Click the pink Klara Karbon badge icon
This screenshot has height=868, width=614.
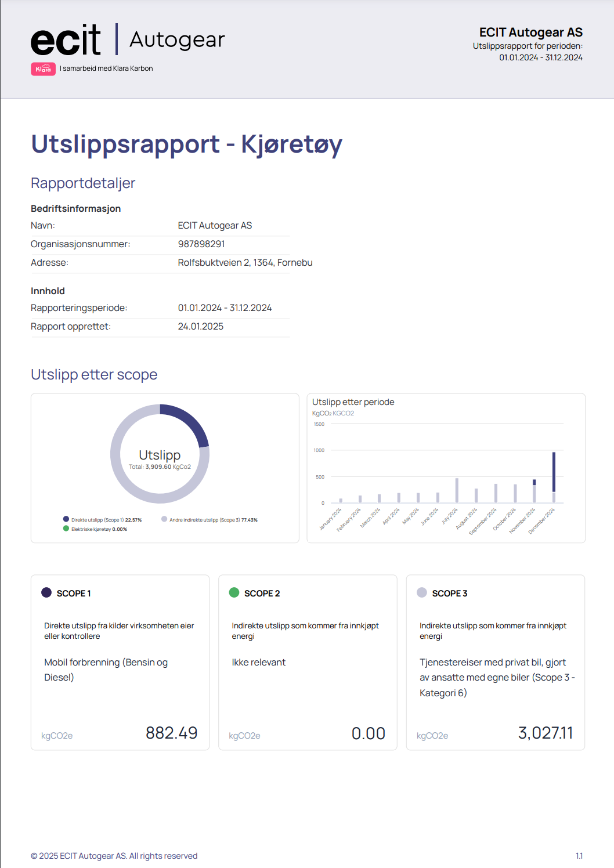[42, 68]
